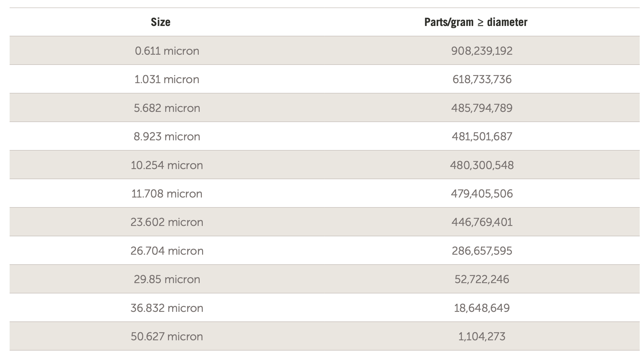Select the 5.682 micron cell
This screenshot has width=644, height=361.
pos(167,108)
